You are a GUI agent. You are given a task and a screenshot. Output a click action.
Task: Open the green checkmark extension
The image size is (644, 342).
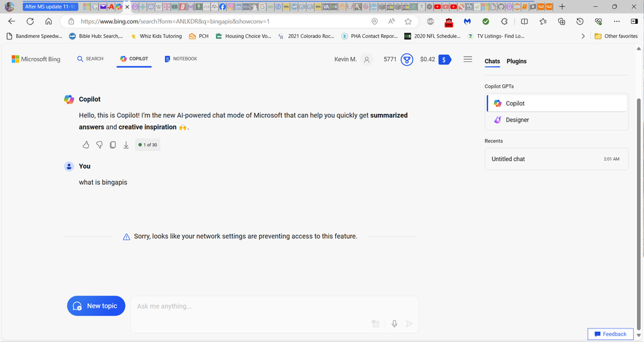click(x=486, y=21)
